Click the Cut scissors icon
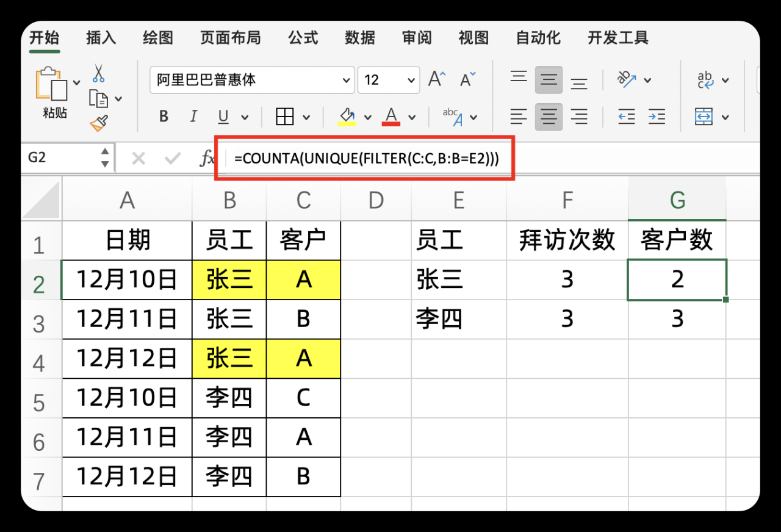The width and height of the screenshot is (781, 532). pyautogui.click(x=98, y=74)
